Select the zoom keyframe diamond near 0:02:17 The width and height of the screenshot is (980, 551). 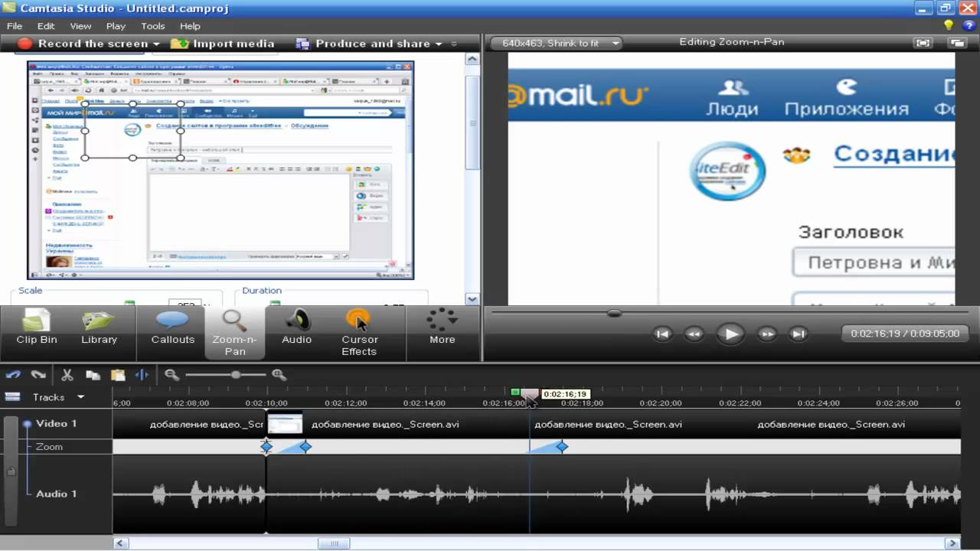coord(562,446)
